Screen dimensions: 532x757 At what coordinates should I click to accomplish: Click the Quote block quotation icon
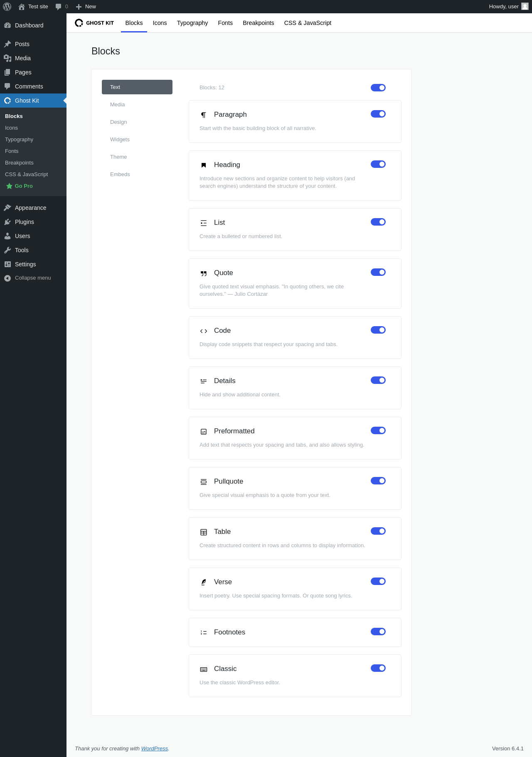pos(204,273)
